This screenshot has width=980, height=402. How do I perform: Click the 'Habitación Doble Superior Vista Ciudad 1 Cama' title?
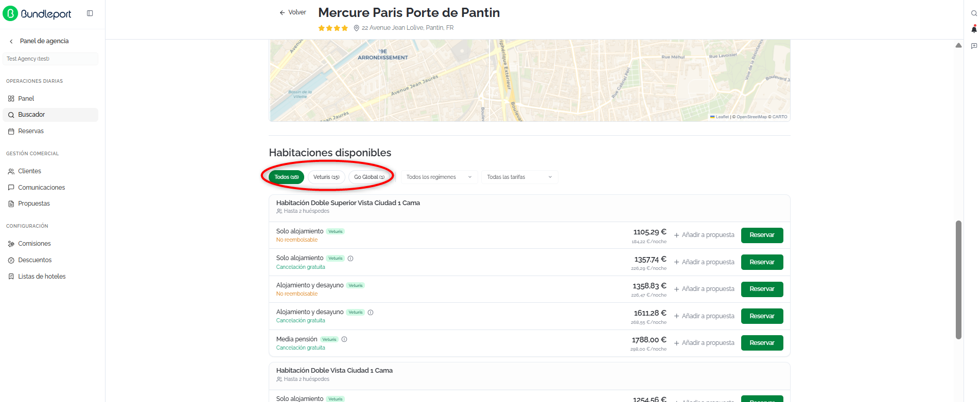click(348, 203)
